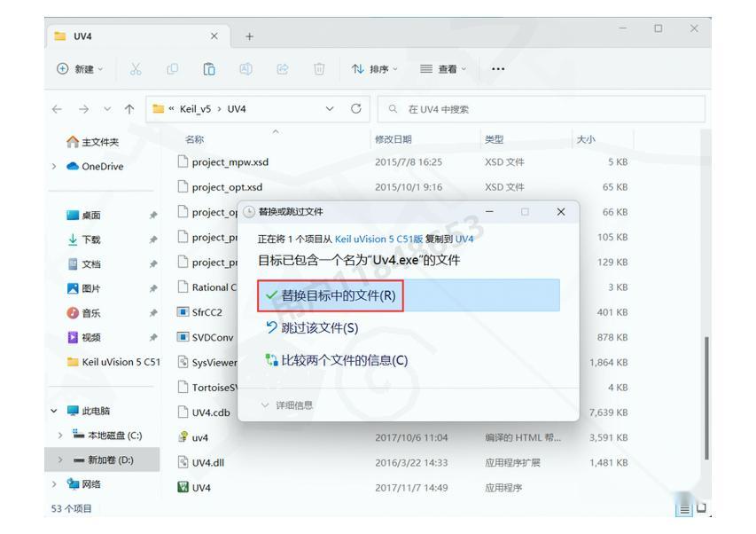Screen dimensions: 756x534
Task: Select the UV4.dll file icon
Action: pos(183,462)
